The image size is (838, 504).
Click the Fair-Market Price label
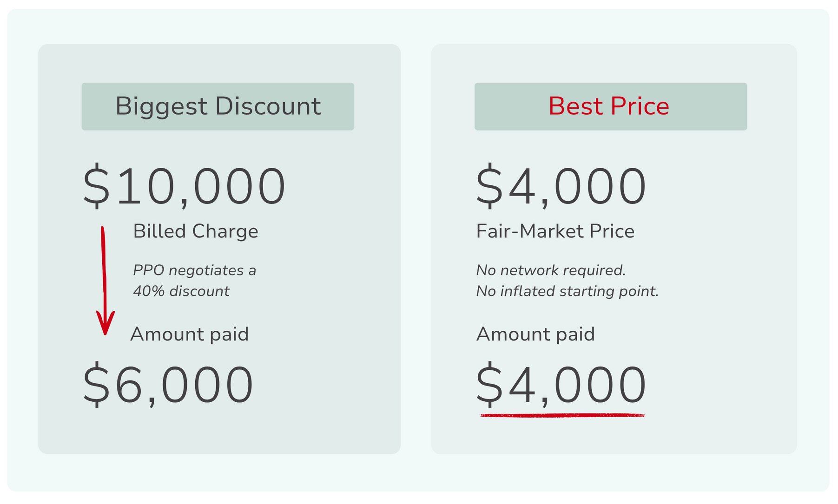[x=555, y=231]
